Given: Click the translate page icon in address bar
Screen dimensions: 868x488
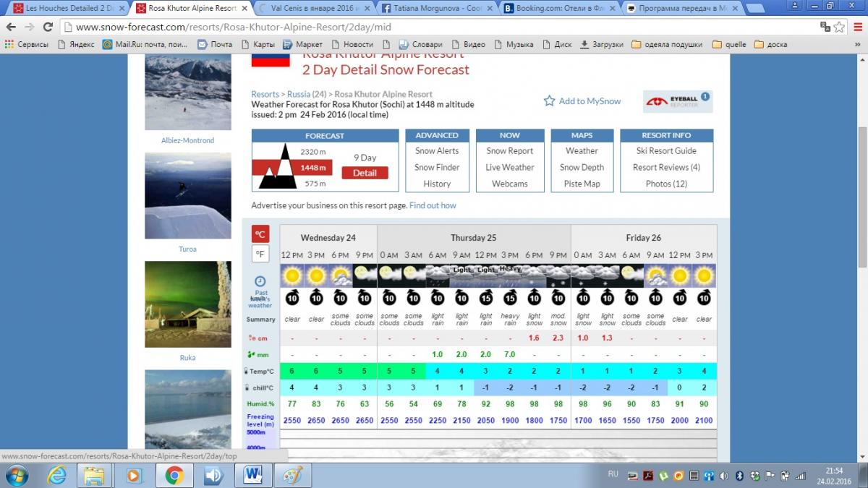Looking at the screenshot, I should coord(825,27).
